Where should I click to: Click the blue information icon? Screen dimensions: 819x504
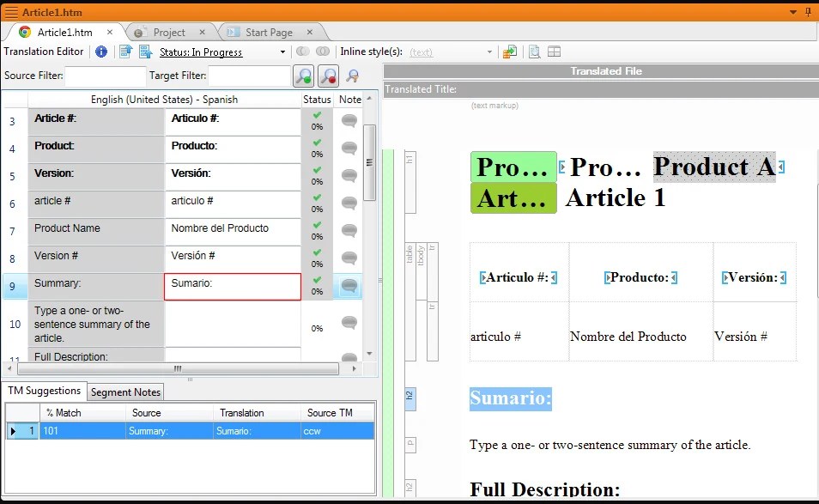(x=101, y=52)
